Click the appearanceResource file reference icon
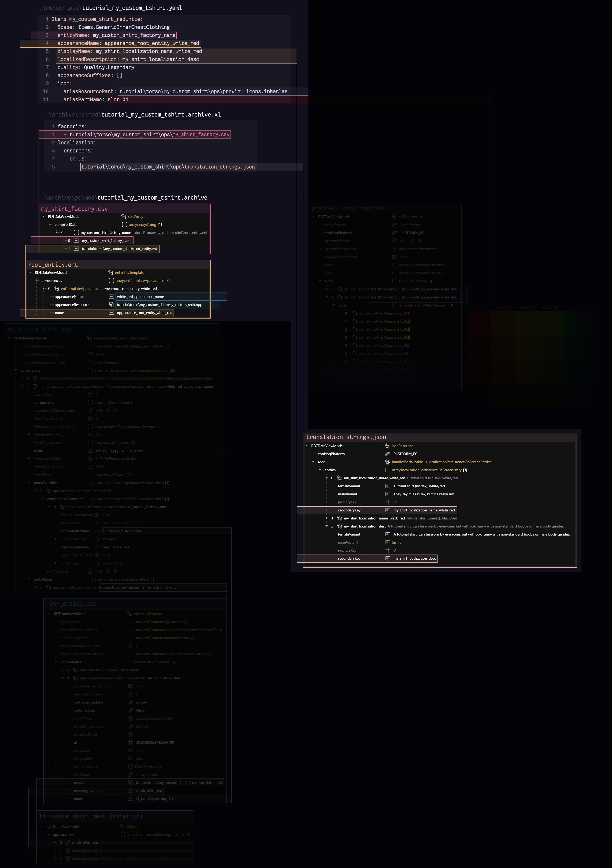This screenshot has height=868, width=612. (111, 305)
